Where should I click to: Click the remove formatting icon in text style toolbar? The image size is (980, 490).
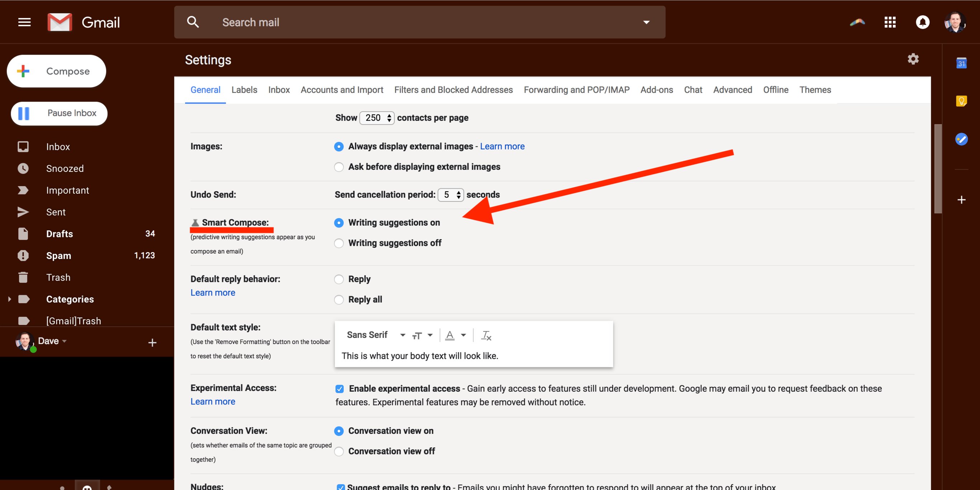(486, 335)
